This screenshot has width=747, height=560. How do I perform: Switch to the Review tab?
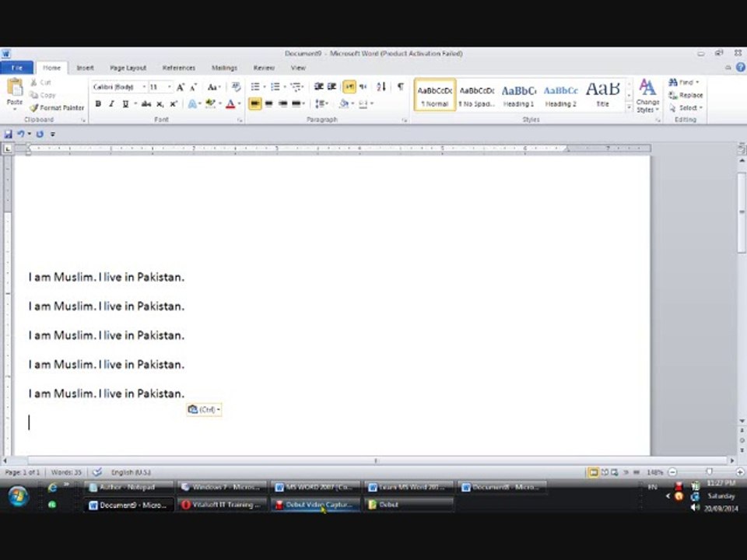tap(264, 68)
